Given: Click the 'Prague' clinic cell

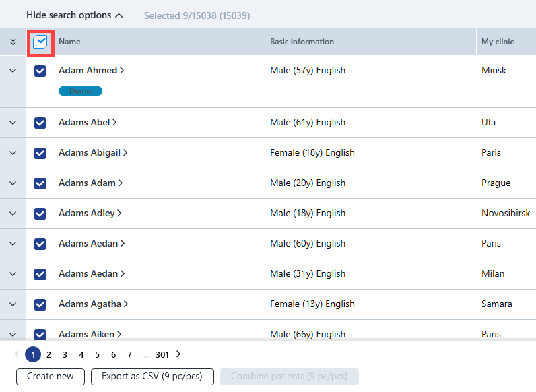Looking at the screenshot, I should 496,183.
